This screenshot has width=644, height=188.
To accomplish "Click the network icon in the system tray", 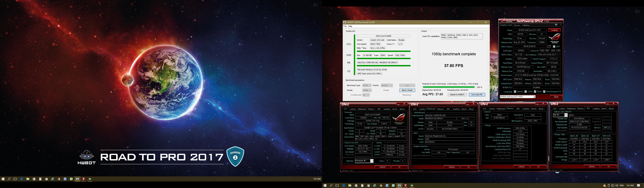I will coord(613,185).
